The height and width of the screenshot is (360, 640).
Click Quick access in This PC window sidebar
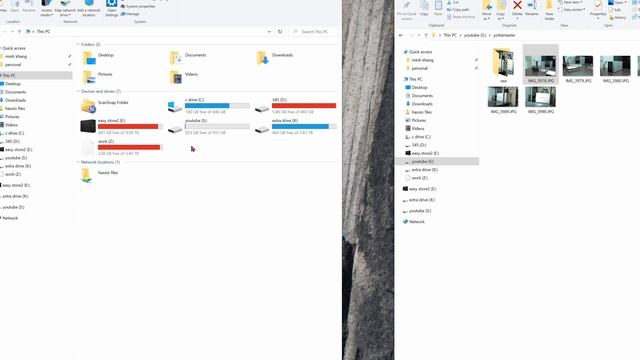coord(14,48)
